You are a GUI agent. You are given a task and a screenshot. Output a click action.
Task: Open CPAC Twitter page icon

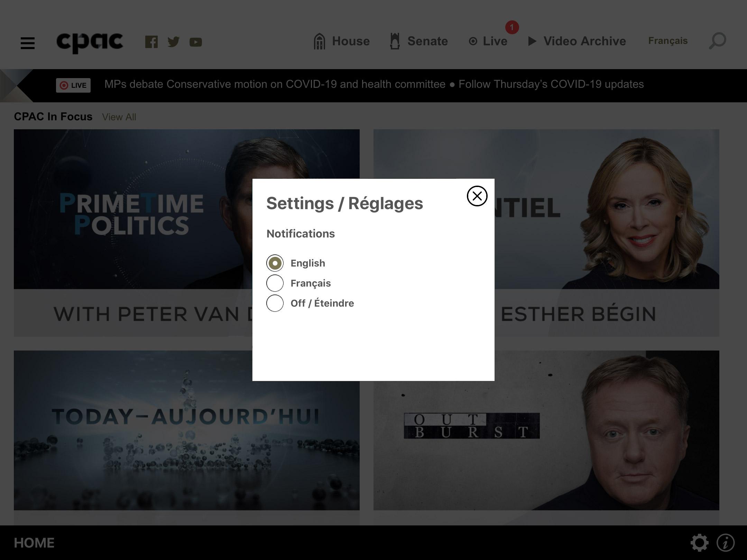(x=173, y=42)
